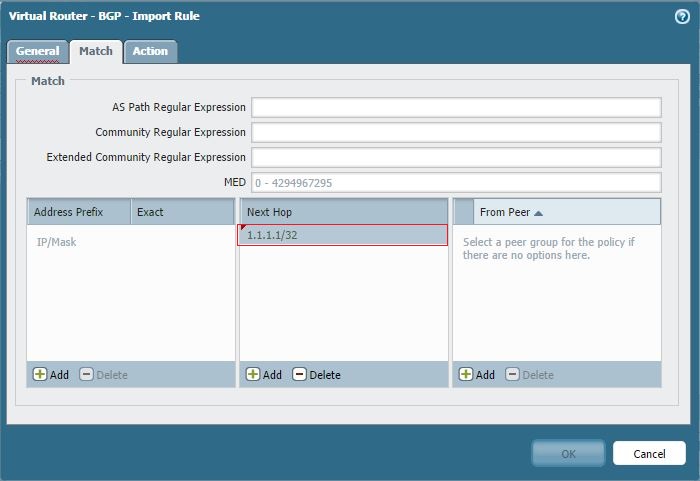Click the select-all checkbox column in From Peer header
The height and width of the screenshot is (481, 700).
463,212
